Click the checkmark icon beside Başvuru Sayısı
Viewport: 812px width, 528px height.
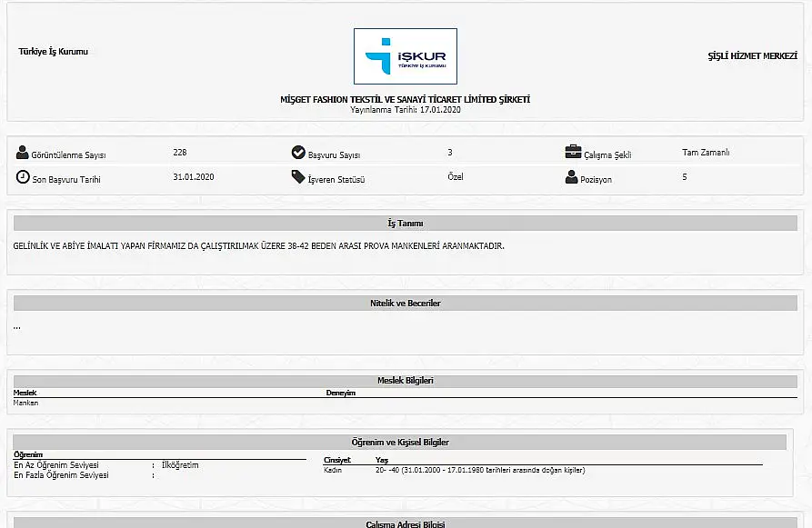tap(298, 152)
